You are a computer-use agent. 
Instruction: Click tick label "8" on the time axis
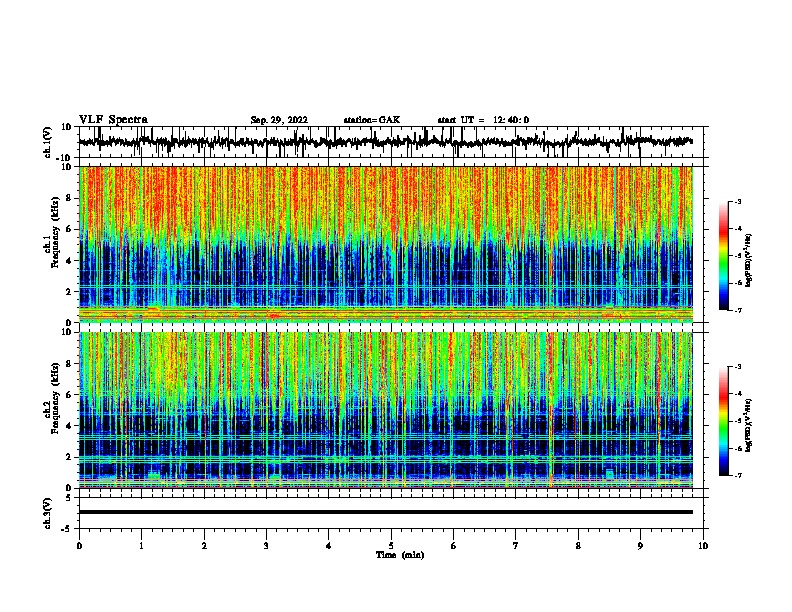click(578, 545)
